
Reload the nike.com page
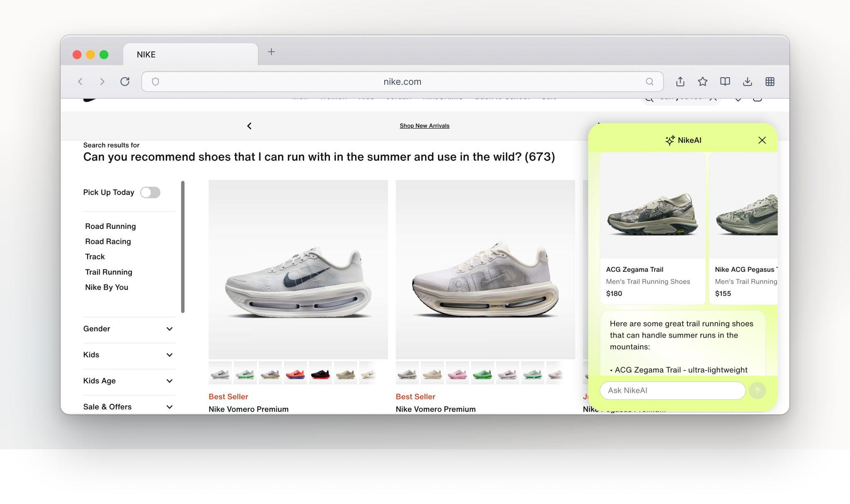point(125,82)
